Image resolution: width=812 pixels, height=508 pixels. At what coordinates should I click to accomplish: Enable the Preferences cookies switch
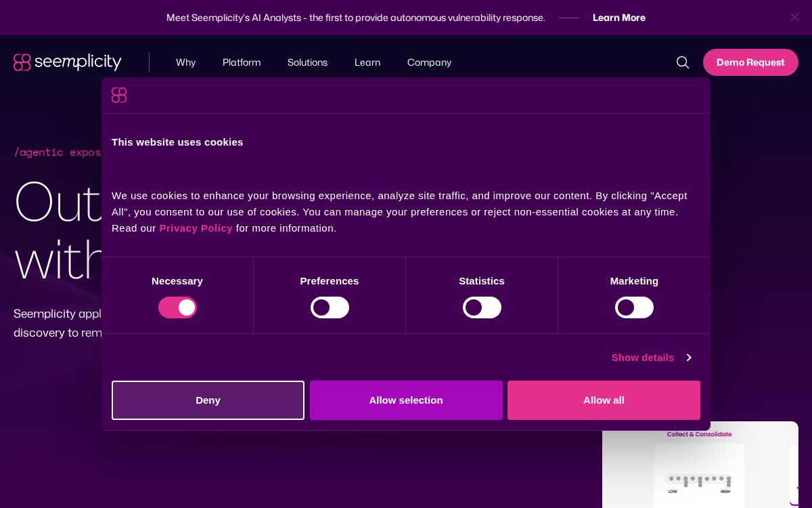[330, 308]
